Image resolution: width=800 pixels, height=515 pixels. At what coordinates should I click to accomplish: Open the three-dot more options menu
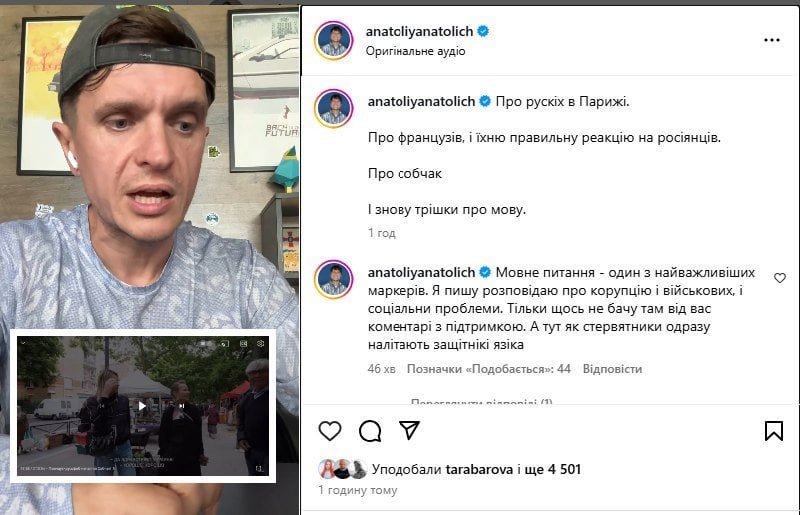771,40
